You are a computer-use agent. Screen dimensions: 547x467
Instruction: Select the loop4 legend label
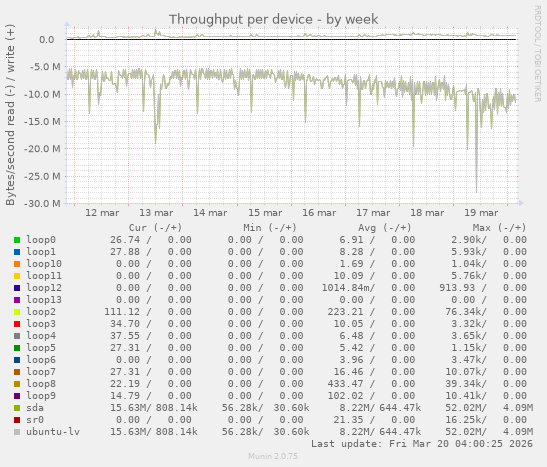41,336
